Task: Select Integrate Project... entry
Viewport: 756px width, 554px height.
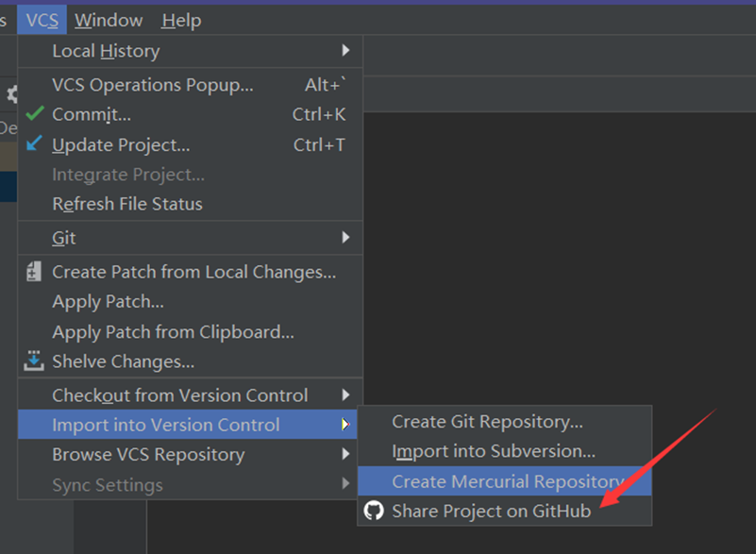Action: pos(191,175)
